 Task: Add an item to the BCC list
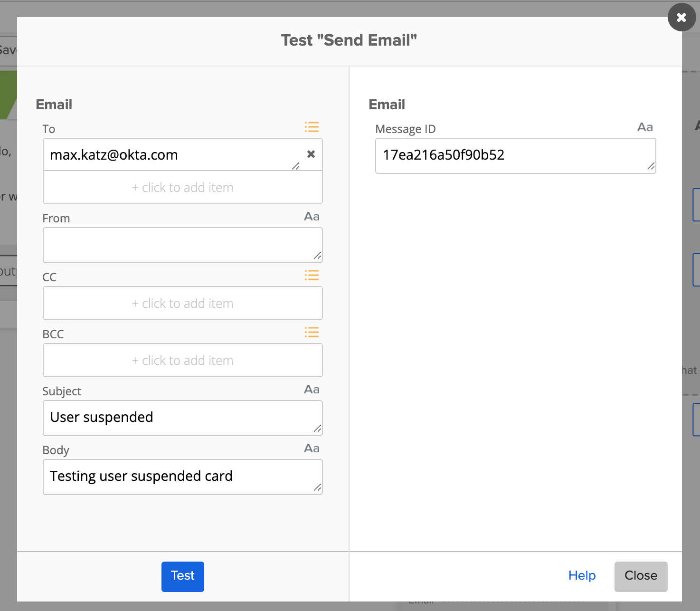click(x=183, y=360)
